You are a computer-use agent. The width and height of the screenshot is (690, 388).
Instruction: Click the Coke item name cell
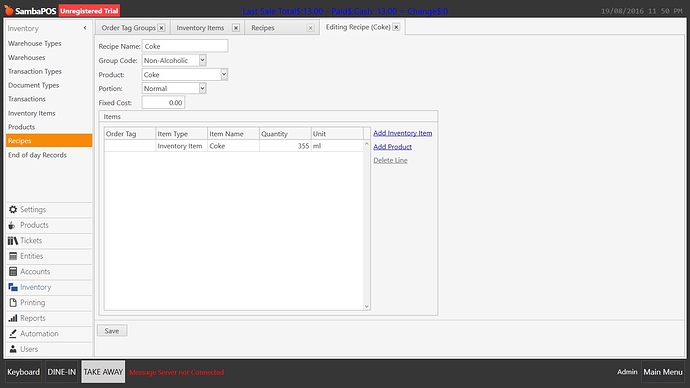(x=233, y=146)
